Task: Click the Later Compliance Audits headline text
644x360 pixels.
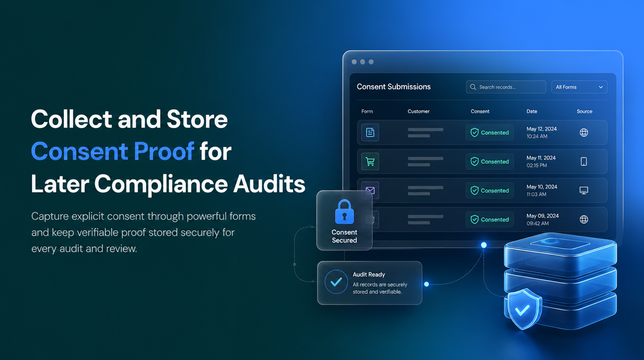Action: (x=168, y=184)
